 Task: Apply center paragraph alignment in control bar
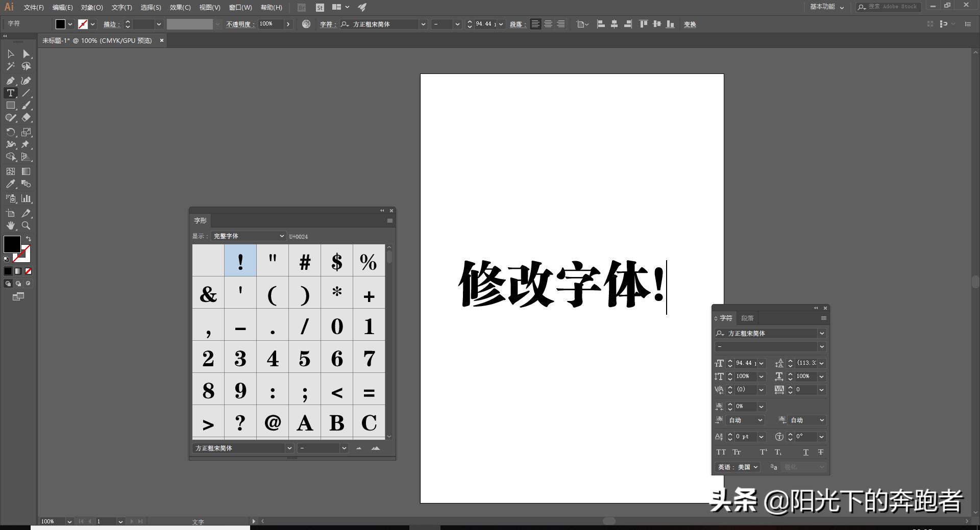548,24
